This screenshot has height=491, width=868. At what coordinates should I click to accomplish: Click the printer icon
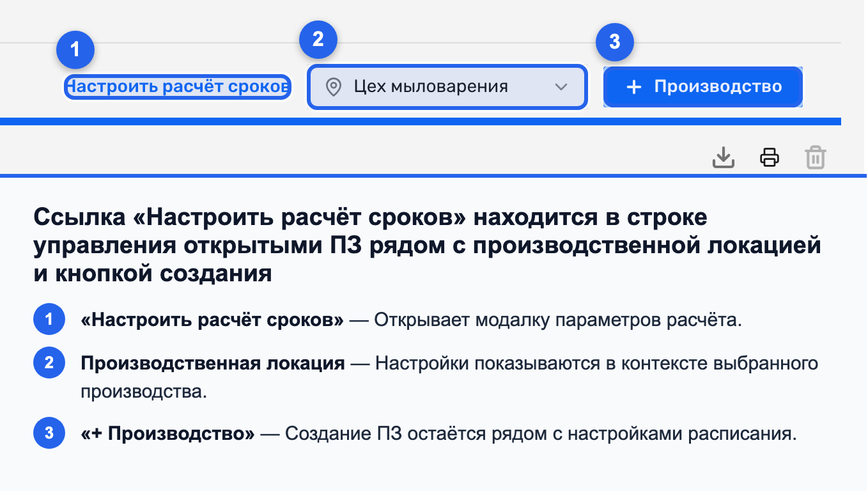(770, 157)
